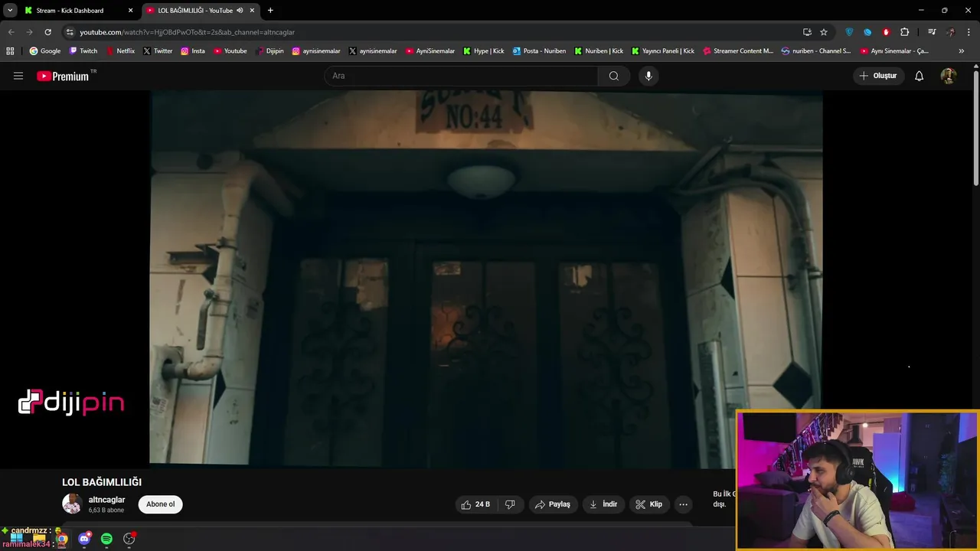Screen dimensions: 980x551
Task: Click the Abone ol subscribe button
Action: click(161, 504)
